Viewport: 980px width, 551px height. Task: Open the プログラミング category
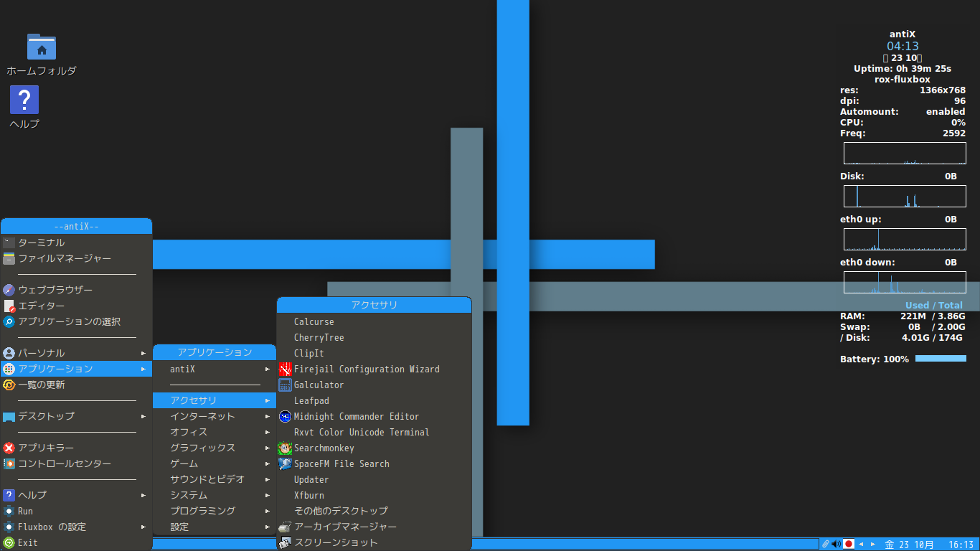pos(215,511)
